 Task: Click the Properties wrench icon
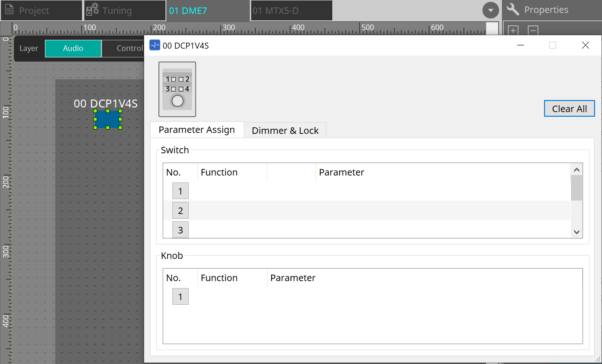click(x=513, y=9)
